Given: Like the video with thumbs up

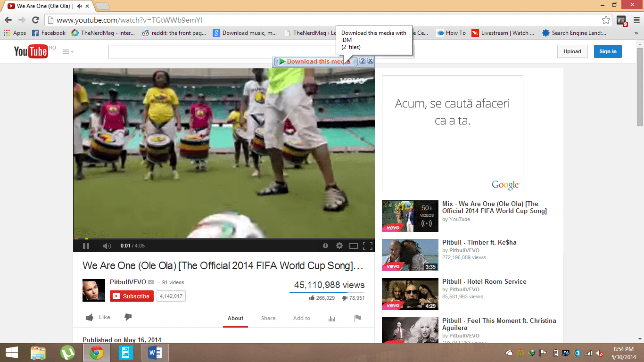Looking at the screenshot, I should tap(98, 317).
